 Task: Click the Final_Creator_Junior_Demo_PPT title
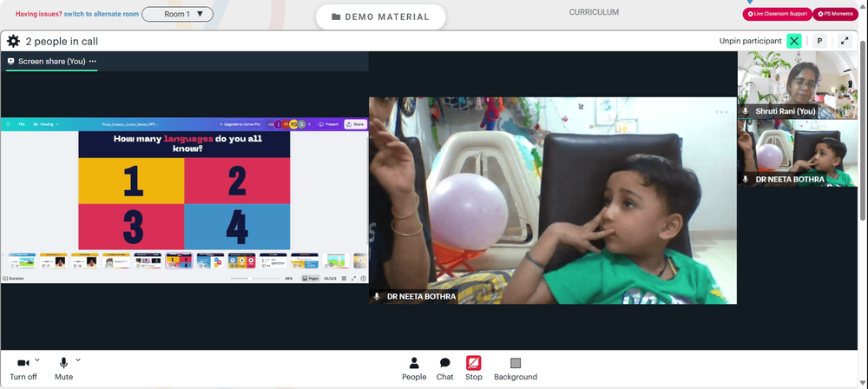click(x=129, y=124)
